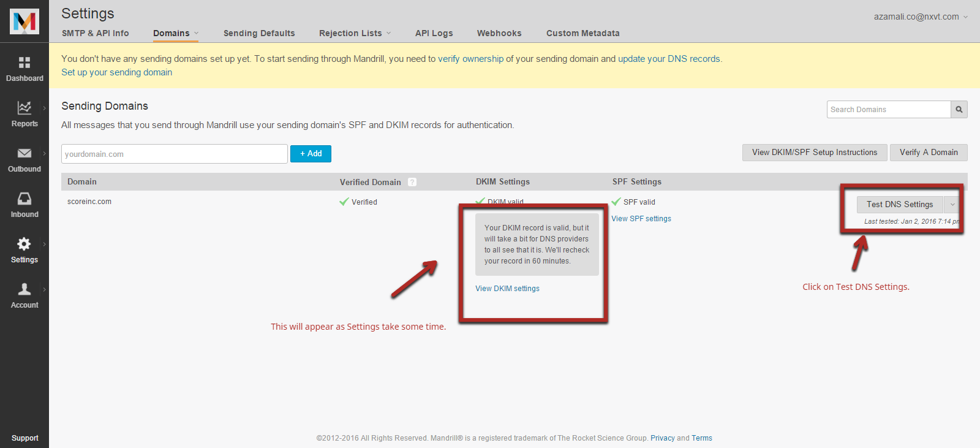
Task: Open the Settings gear icon
Action: pos(24,244)
